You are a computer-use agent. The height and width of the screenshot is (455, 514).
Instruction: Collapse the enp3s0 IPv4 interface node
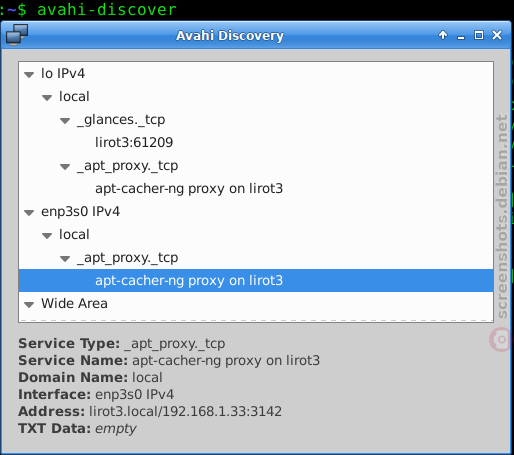click(x=29, y=213)
